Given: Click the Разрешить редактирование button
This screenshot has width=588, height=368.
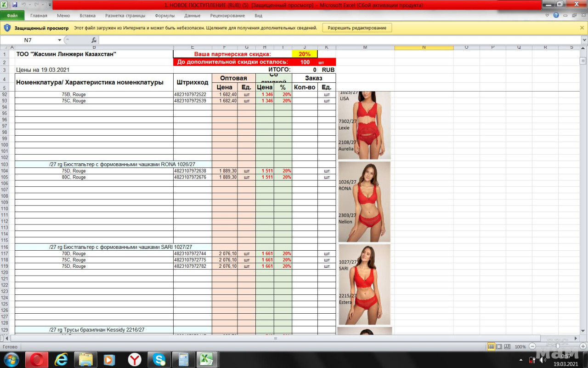Looking at the screenshot, I should pyautogui.click(x=357, y=28).
